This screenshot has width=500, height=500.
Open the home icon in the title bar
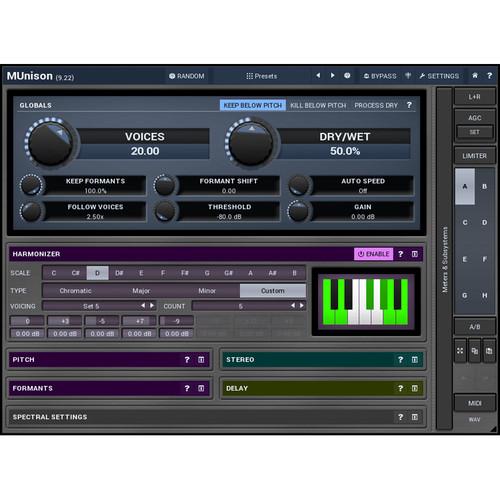(x=475, y=76)
